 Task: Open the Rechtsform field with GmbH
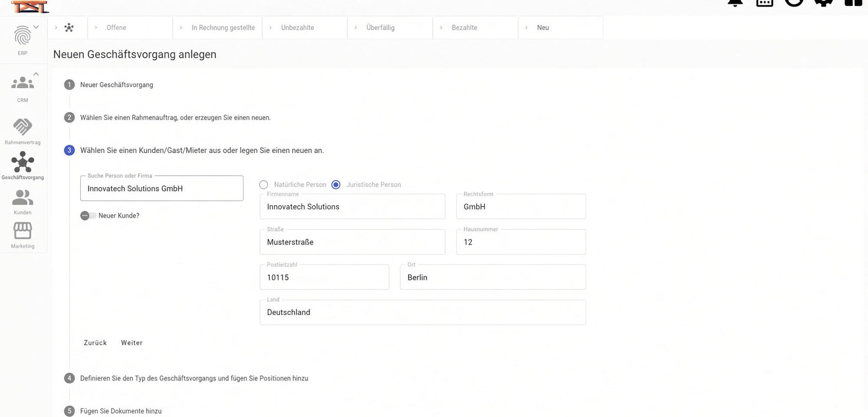[521, 206]
